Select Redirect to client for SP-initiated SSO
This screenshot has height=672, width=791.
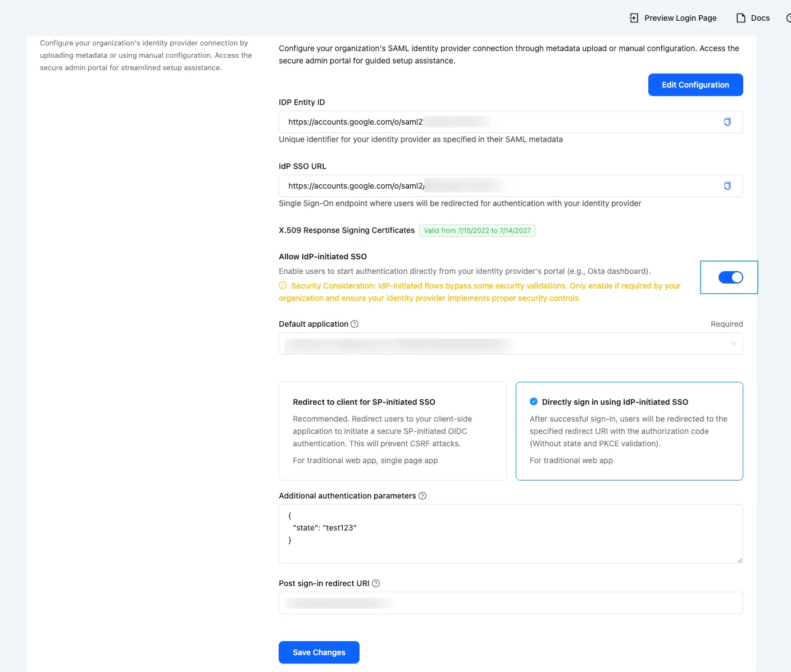(392, 431)
